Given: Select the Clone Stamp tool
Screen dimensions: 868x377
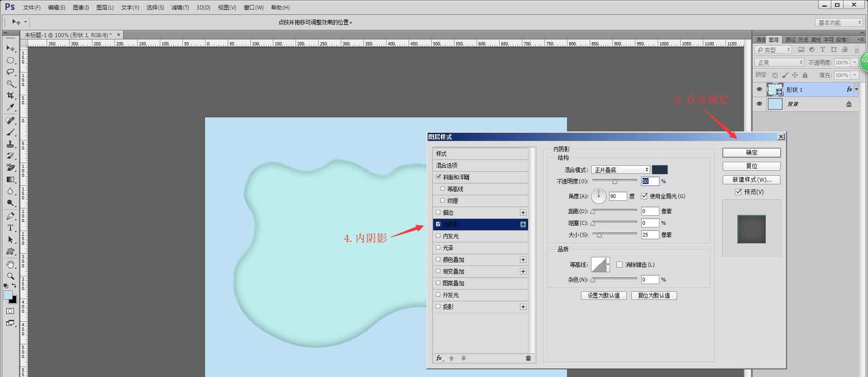Looking at the screenshot, I should click(x=10, y=144).
